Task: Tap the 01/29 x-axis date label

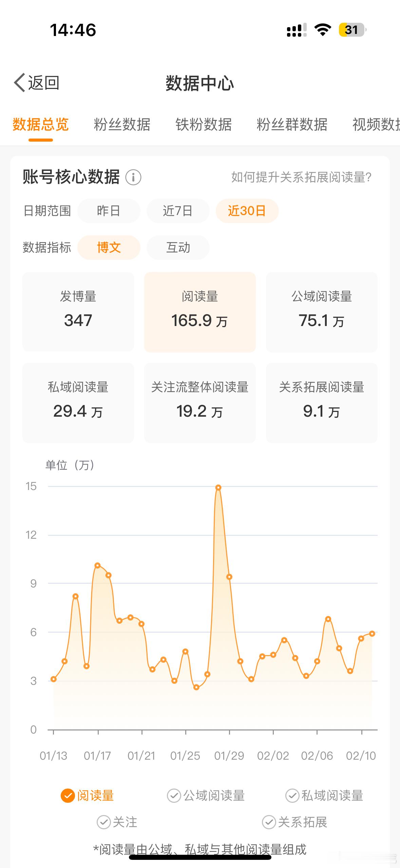Action: (x=229, y=756)
